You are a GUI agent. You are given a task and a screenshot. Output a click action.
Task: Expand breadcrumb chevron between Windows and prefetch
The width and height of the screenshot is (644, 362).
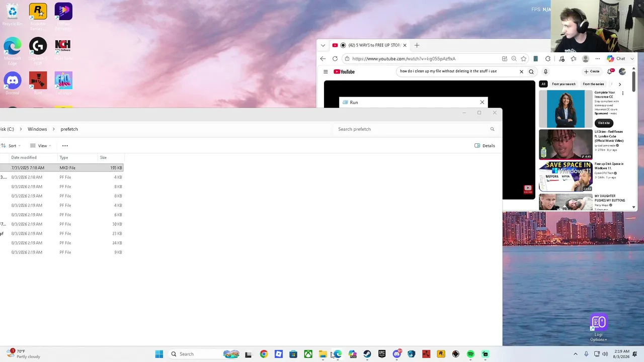(54, 129)
